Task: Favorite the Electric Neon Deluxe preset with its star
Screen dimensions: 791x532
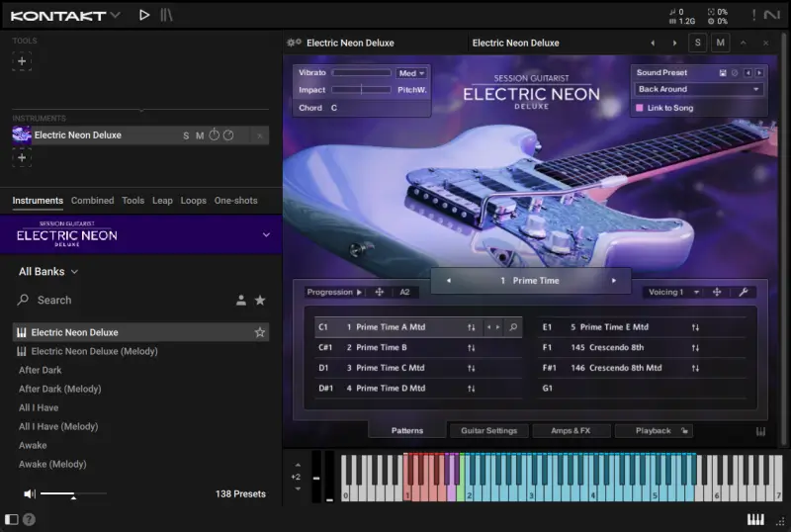Action: [x=260, y=332]
